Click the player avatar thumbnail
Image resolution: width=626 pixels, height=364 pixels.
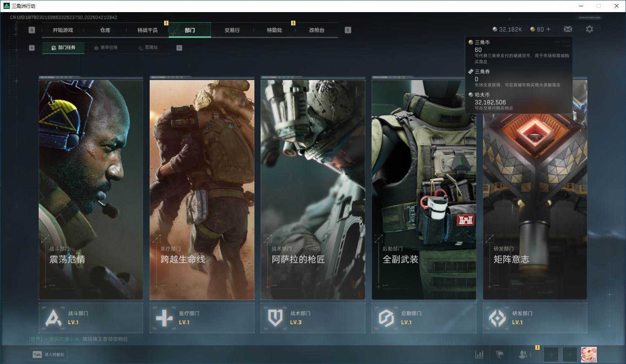[x=588, y=355]
